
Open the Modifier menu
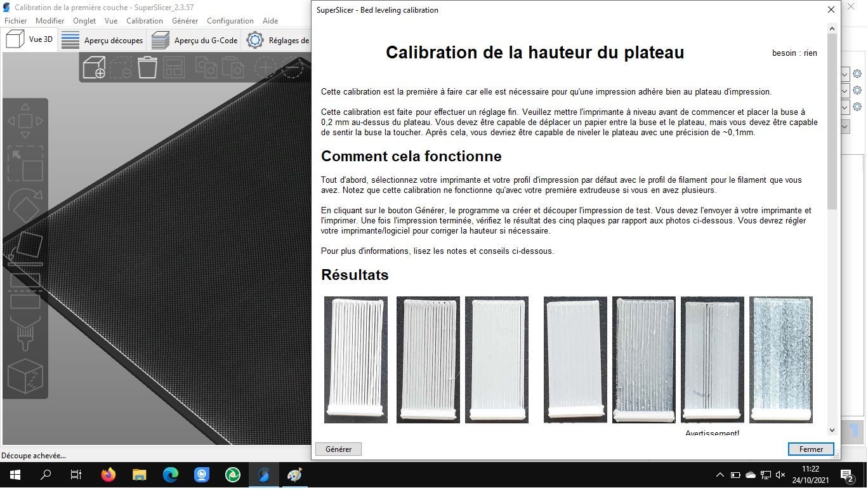pos(50,21)
